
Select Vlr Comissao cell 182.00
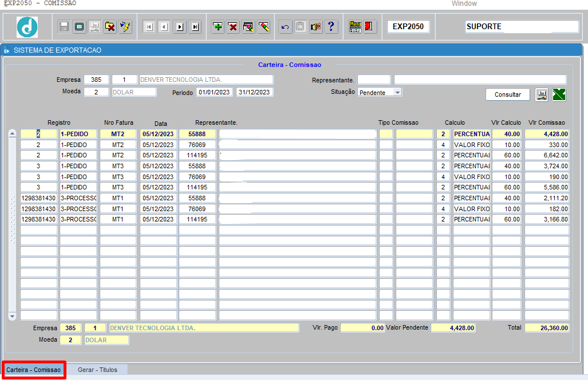pyautogui.click(x=547, y=209)
